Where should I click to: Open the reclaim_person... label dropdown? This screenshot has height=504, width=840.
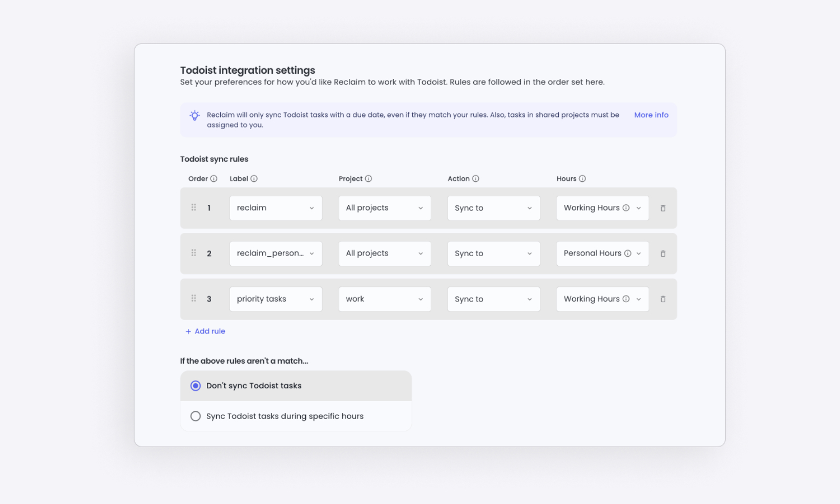click(276, 254)
